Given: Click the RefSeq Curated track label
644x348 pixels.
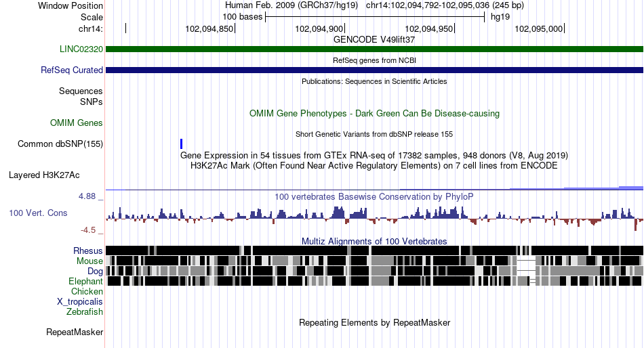Looking at the screenshot, I should click(72, 70).
